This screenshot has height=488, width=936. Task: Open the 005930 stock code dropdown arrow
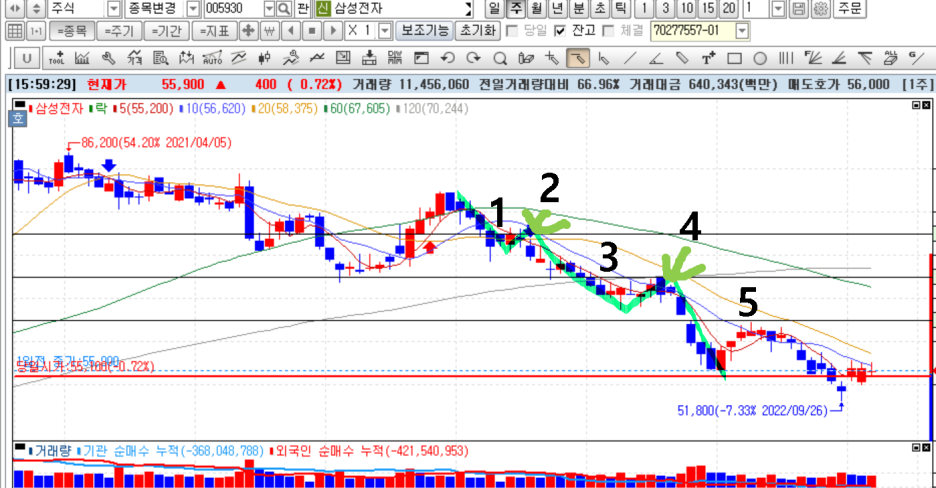pos(269,9)
